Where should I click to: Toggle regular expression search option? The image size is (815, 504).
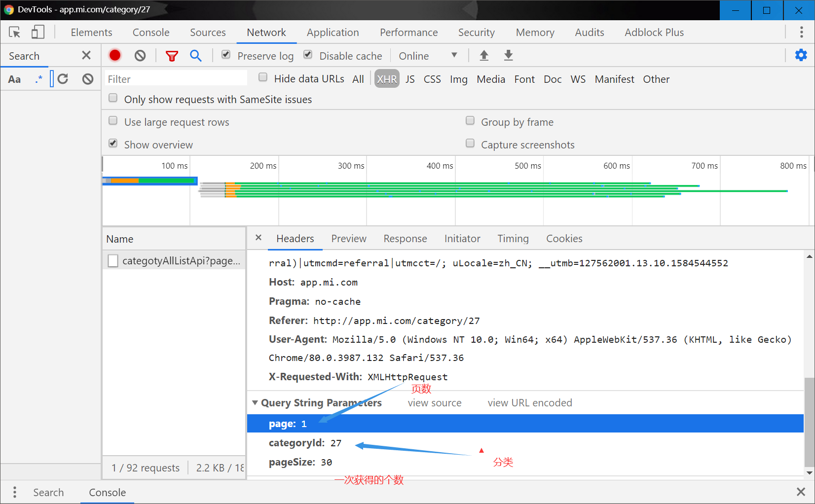[38, 79]
